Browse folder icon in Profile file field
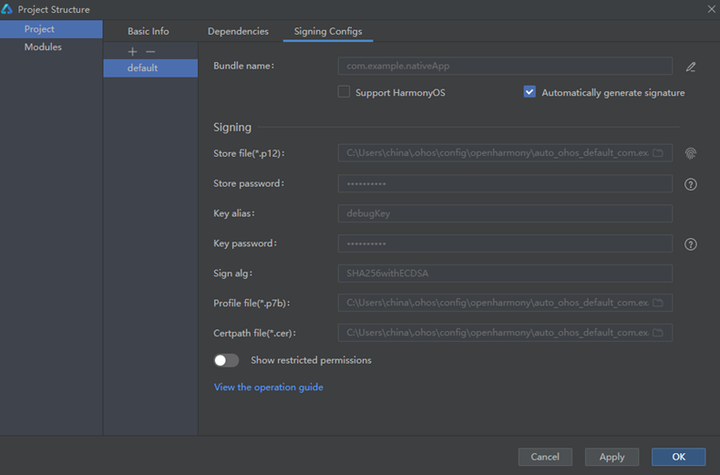The width and height of the screenshot is (720, 475). pos(658,302)
